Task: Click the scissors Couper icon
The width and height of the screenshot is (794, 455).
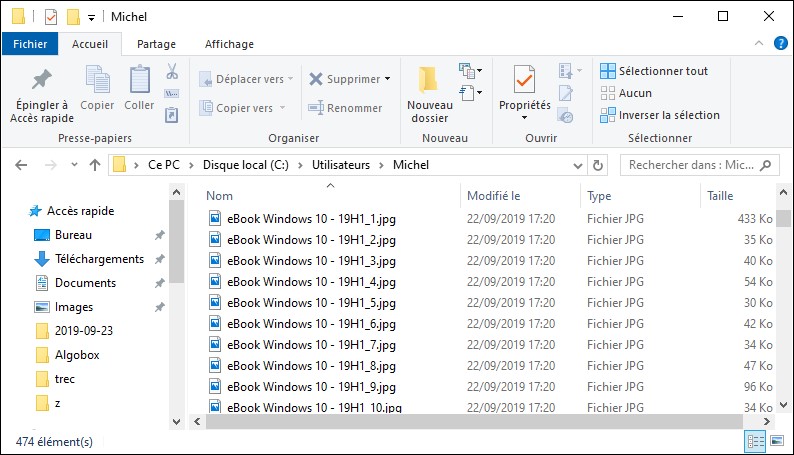Action: (171, 72)
